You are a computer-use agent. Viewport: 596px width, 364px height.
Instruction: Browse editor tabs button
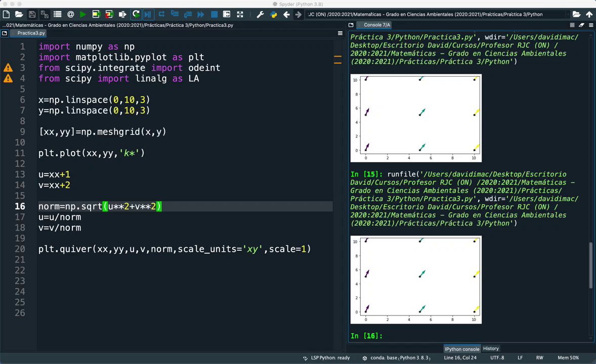pos(5,33)
